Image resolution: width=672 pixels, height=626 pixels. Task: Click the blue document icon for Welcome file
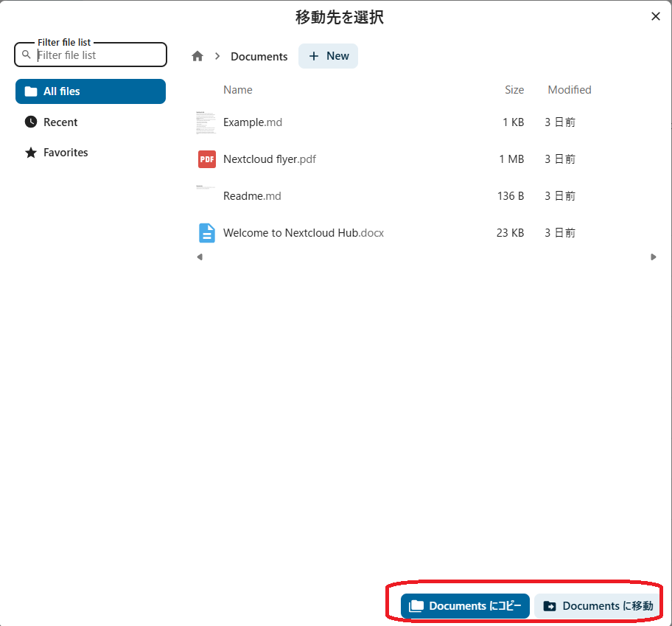click(x=207, y=233)
